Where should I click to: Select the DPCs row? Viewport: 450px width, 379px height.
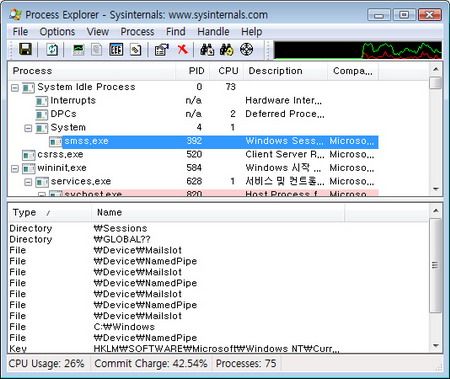tap(193, 114)
